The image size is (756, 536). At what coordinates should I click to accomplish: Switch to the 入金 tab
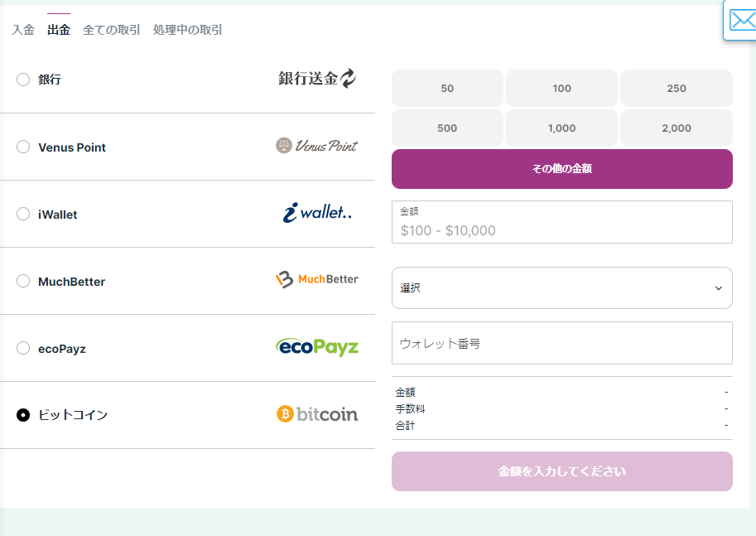(23, 30)
